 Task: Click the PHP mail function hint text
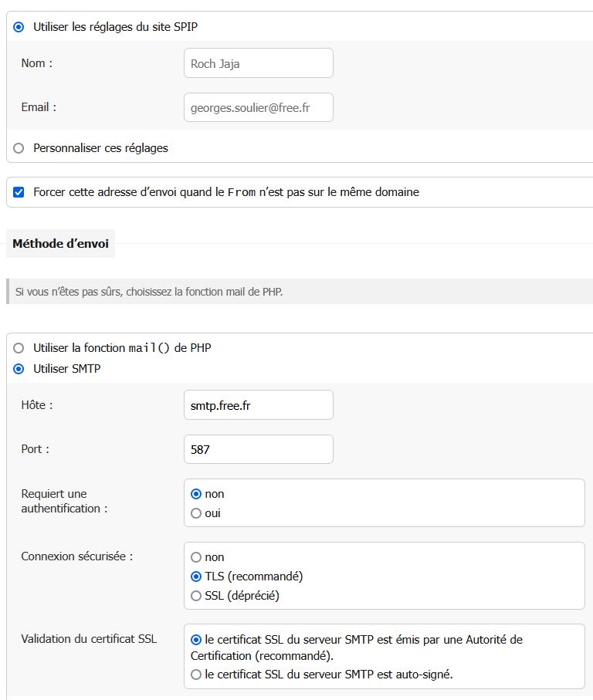(x=149, y=292)
